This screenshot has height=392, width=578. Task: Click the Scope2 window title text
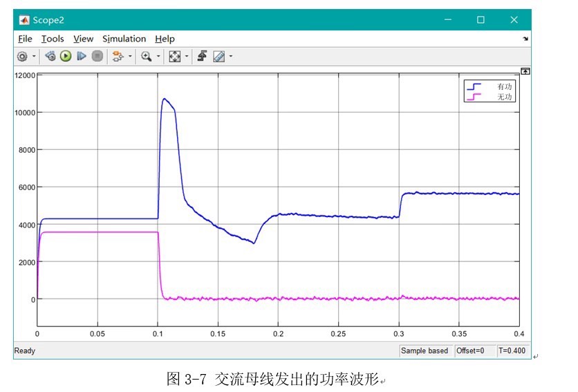coord(48,20)
